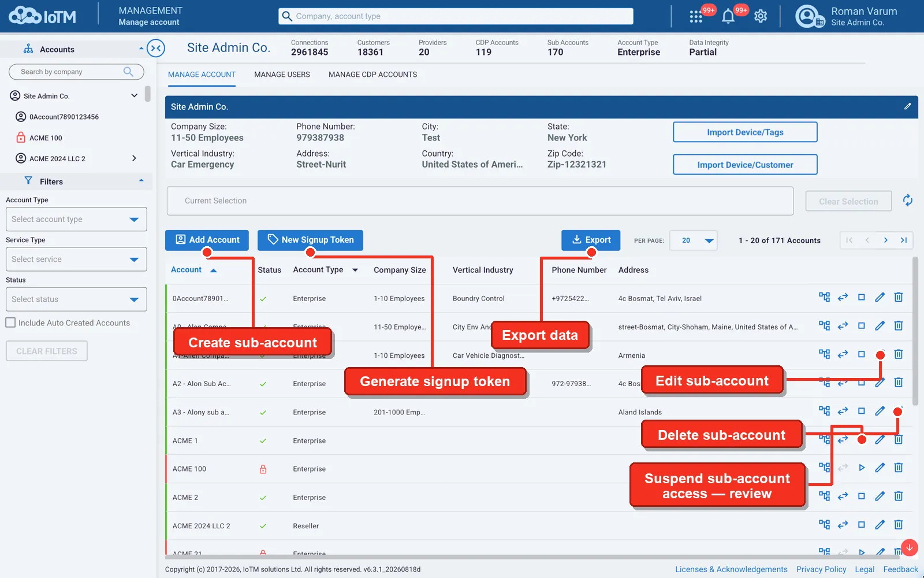Open the Privacy Policy link
This screenshot has width=924, height=578.
[821, 569]
